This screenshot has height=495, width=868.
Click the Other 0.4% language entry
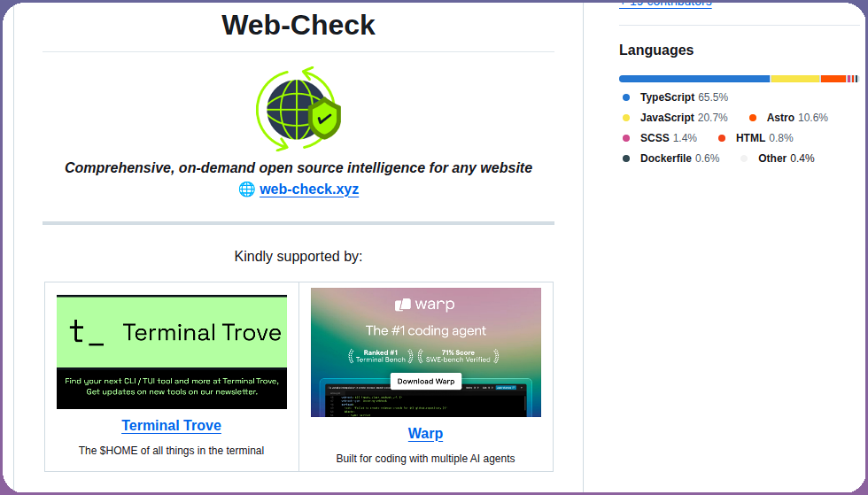[778, 159]
